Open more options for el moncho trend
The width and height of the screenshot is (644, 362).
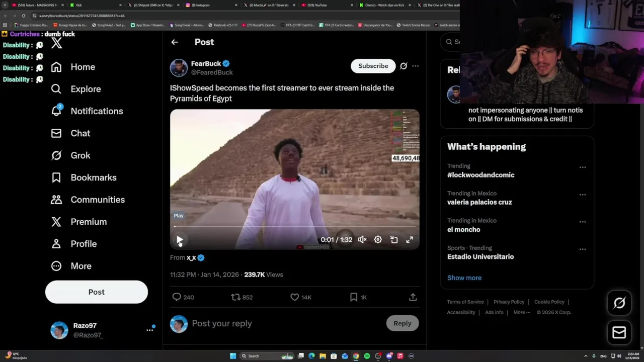coord(583,222)
